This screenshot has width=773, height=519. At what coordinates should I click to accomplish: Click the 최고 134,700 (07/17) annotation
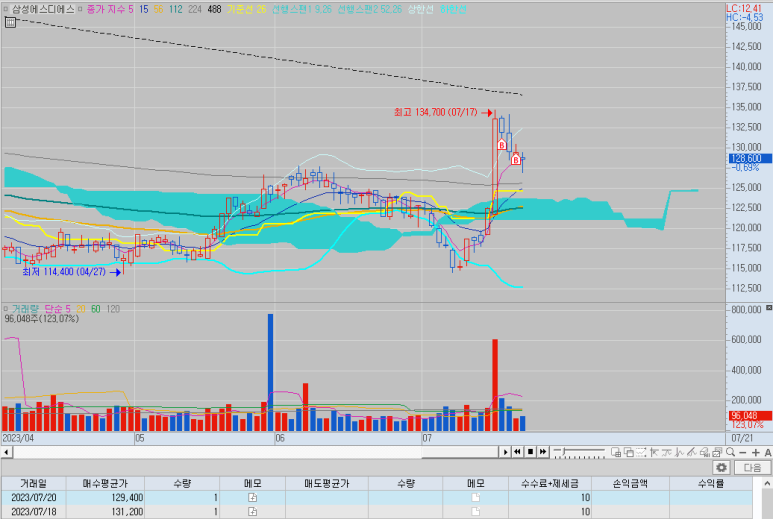coord(436,112)
